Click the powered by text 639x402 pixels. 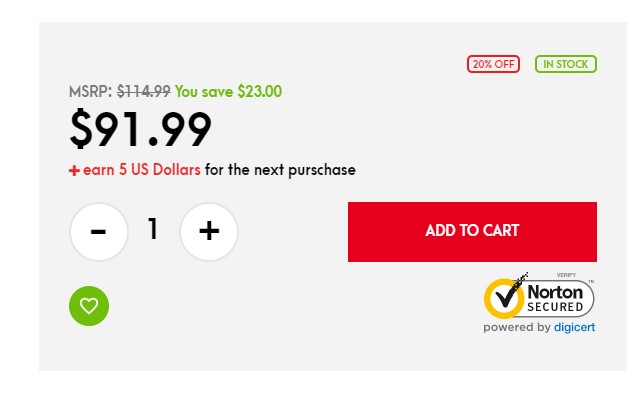coord(517,327)
